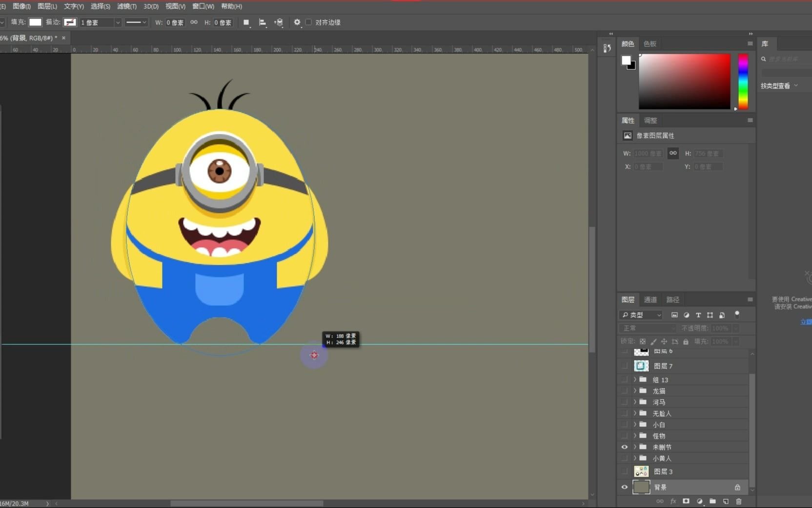Open the 窗口(W) menu

(x=203, y=6)
